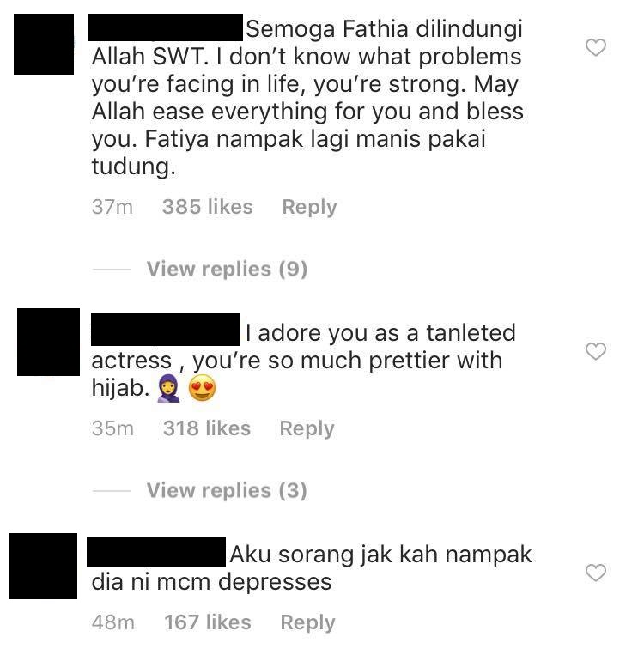Like the 'prettier with hijab' comment
This screenshot has width=644, height=649.
click(596, 351)
